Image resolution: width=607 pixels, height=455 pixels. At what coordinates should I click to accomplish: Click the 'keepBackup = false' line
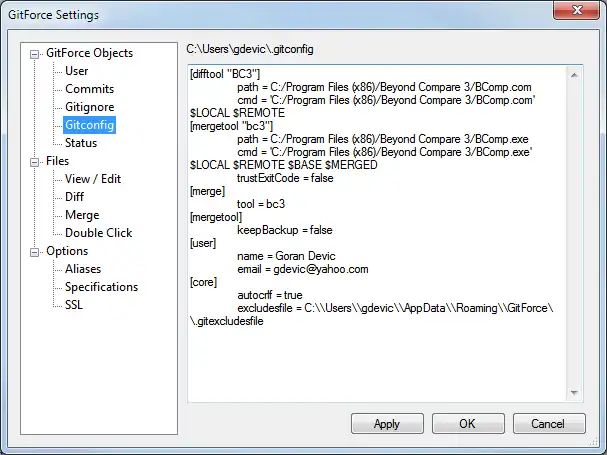[x=285, y=230]
